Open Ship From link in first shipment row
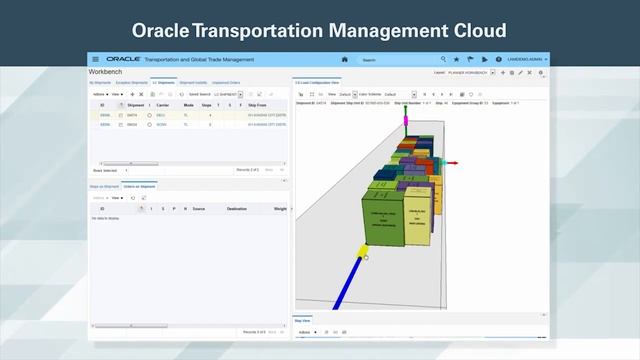Screen dimensions: 640x360 point(267,116)
